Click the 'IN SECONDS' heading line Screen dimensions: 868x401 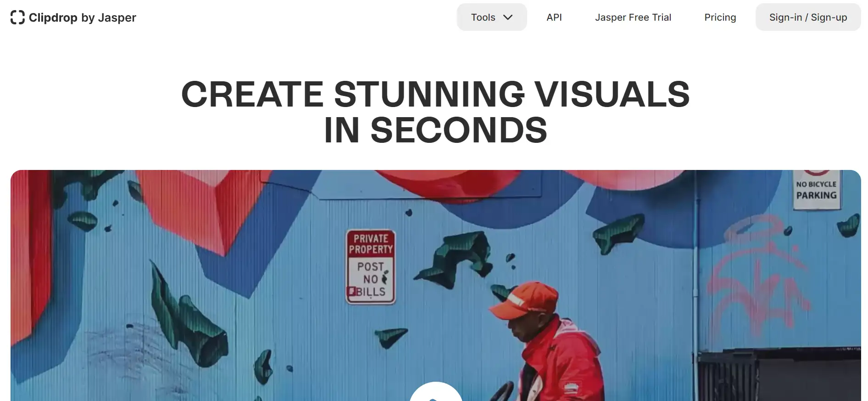click(x=435, y=130)
